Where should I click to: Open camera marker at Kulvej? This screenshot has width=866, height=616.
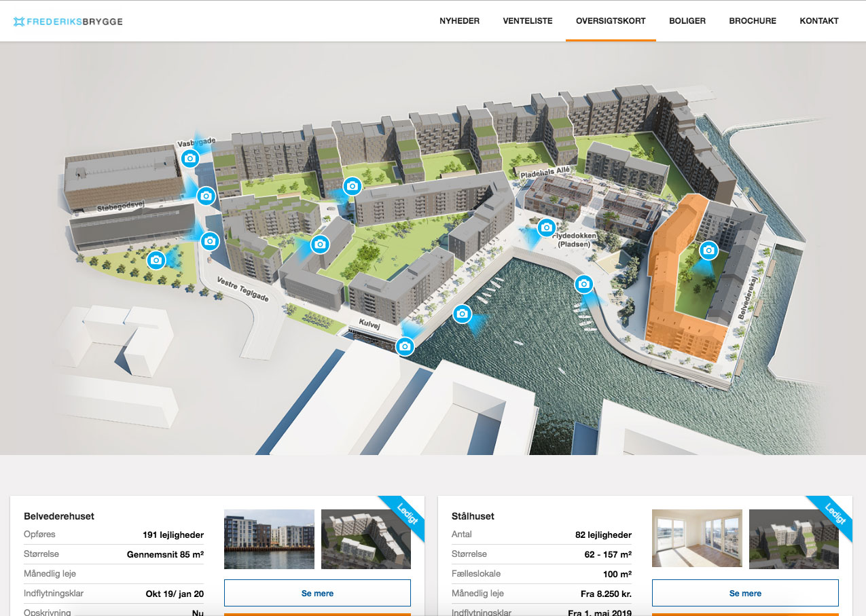[x=405, y=346]
